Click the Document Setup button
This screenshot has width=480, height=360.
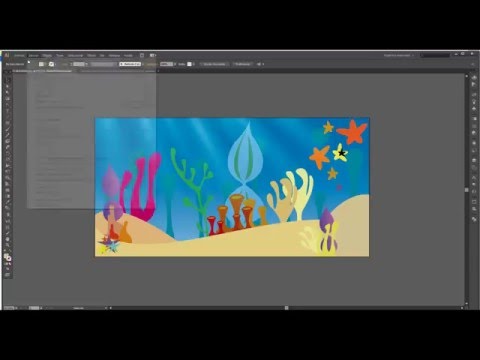click(214, 64)
